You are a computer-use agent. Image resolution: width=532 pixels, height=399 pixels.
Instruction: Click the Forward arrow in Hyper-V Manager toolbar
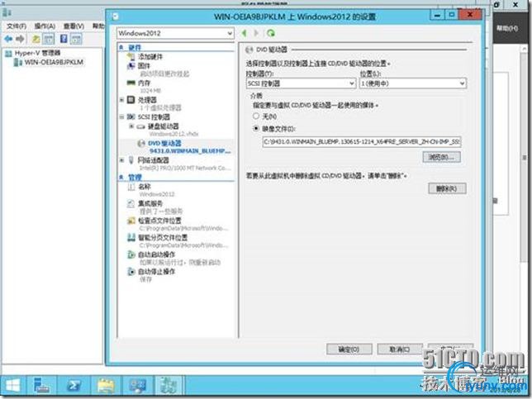coord(20,40)
